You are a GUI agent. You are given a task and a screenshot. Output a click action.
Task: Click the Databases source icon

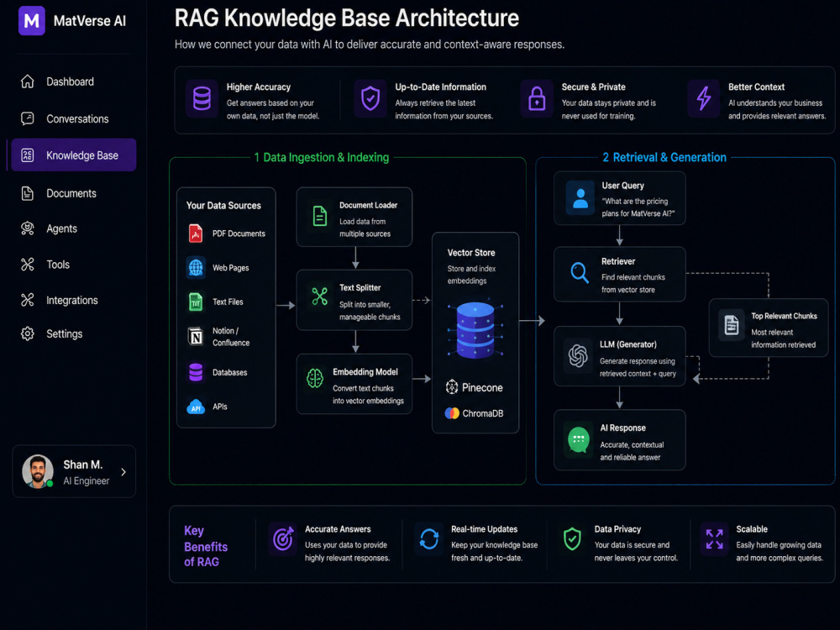[196, 372]
